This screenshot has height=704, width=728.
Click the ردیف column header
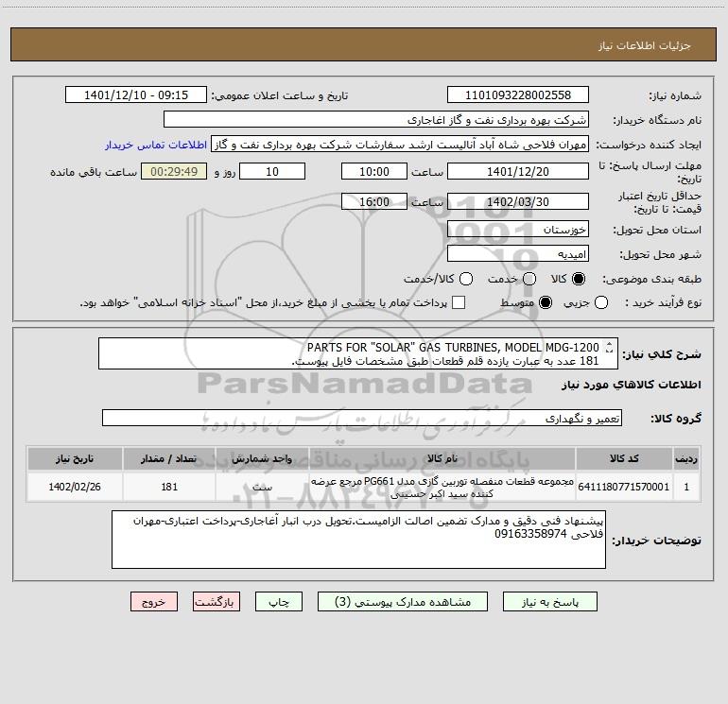tap(686, 458)
